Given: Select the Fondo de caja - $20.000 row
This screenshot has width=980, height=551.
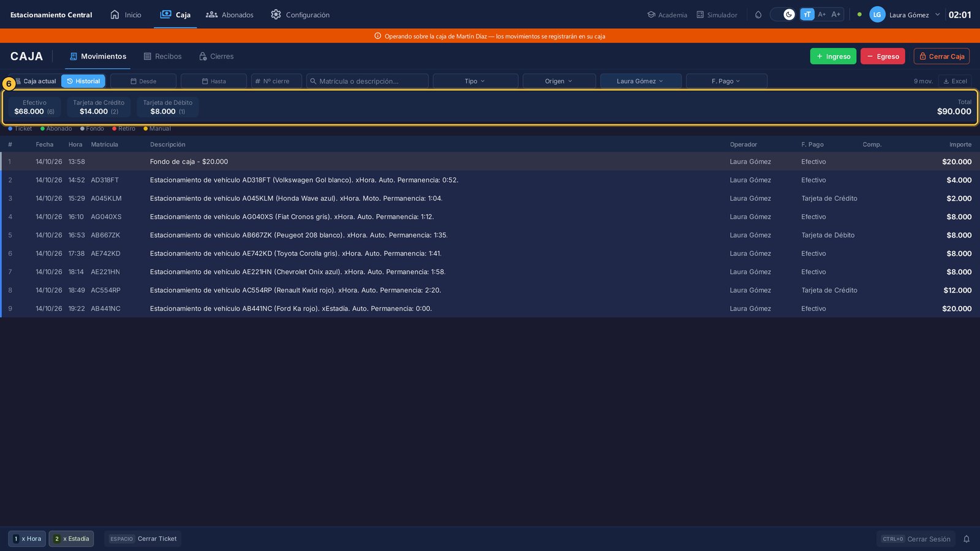Looking at the screenshot, I should (490, 162).
